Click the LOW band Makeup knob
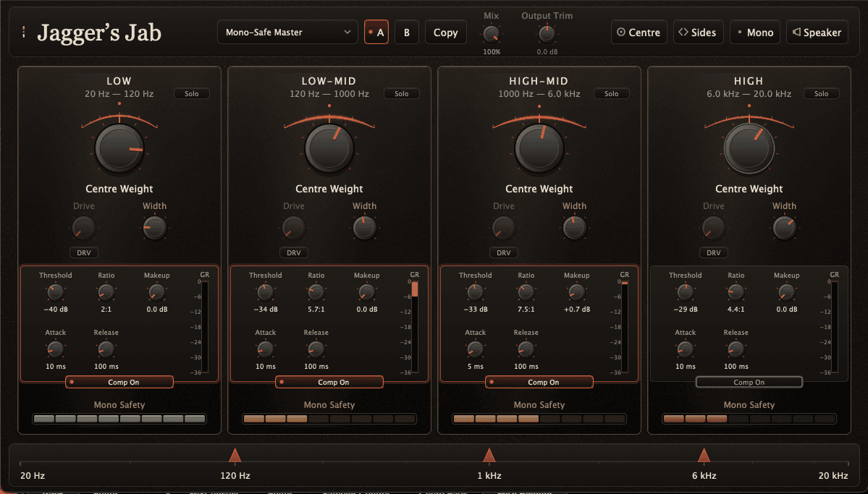The width and height of the screenshot is (868, 494). click(156, 291)
